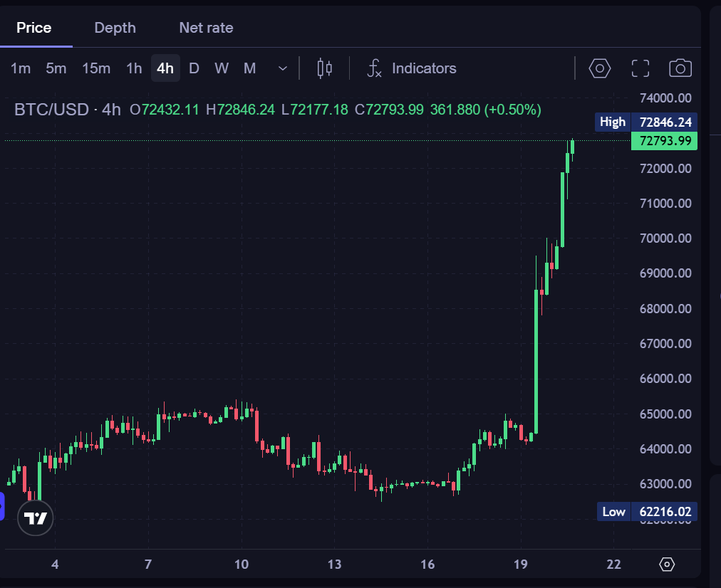Click the TradingView logo badge
The width and height of the screenshot is (721, 588).
tap(36, 518)
